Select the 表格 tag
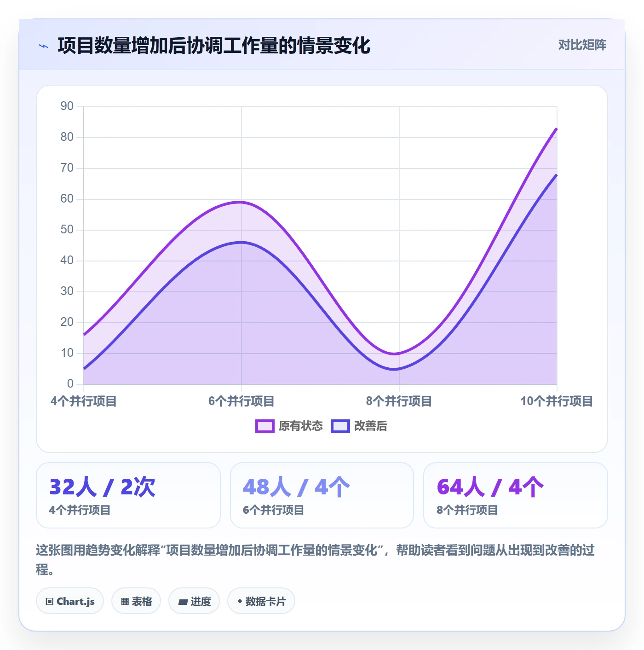This screenshot has width=644, height=650. point(136,601)
